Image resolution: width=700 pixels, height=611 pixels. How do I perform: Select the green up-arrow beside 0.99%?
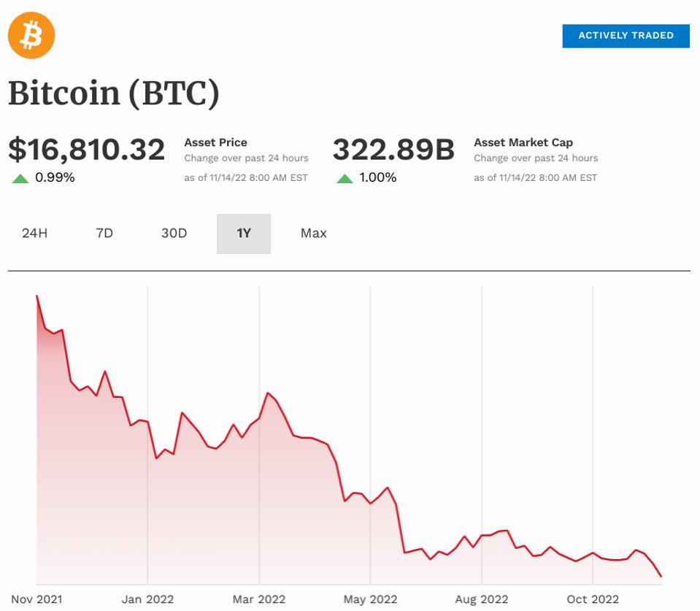(21, 175)
